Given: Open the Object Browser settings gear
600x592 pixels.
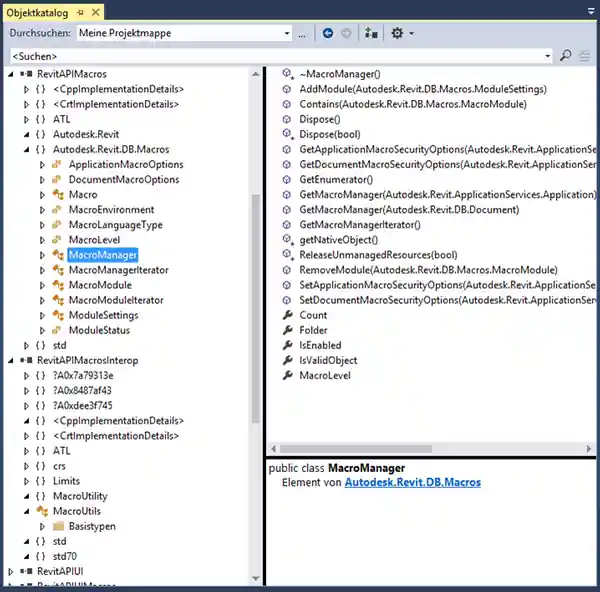Looking at the screenshot, I should 397,33.
